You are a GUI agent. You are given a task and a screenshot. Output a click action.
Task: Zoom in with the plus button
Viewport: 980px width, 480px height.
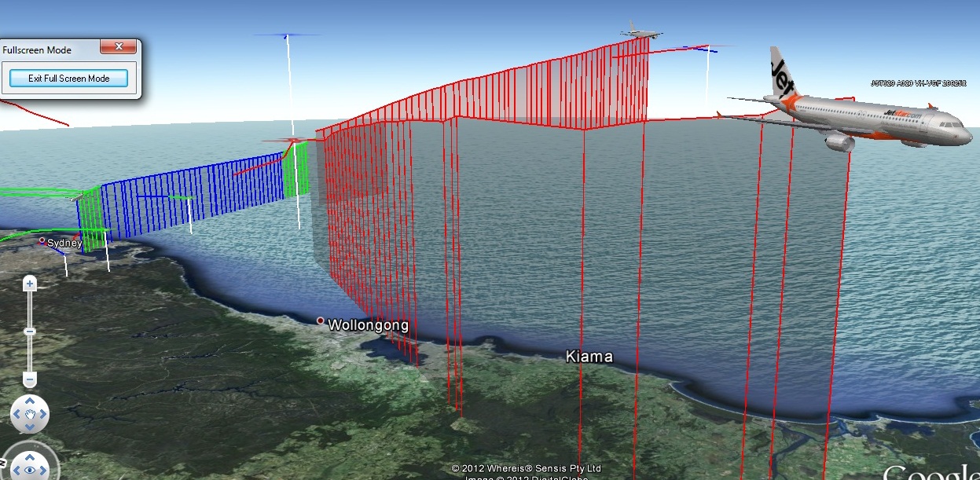pos(30,283)
